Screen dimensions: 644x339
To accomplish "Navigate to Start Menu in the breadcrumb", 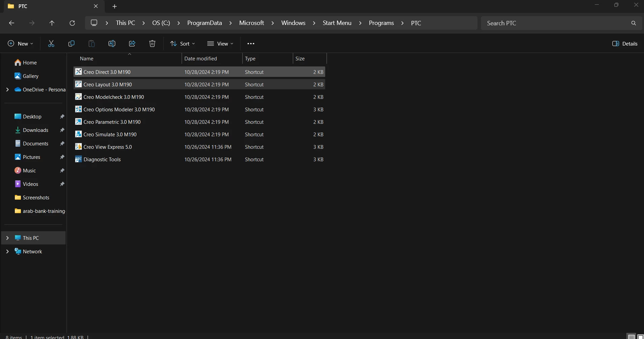I will [337, 23].
